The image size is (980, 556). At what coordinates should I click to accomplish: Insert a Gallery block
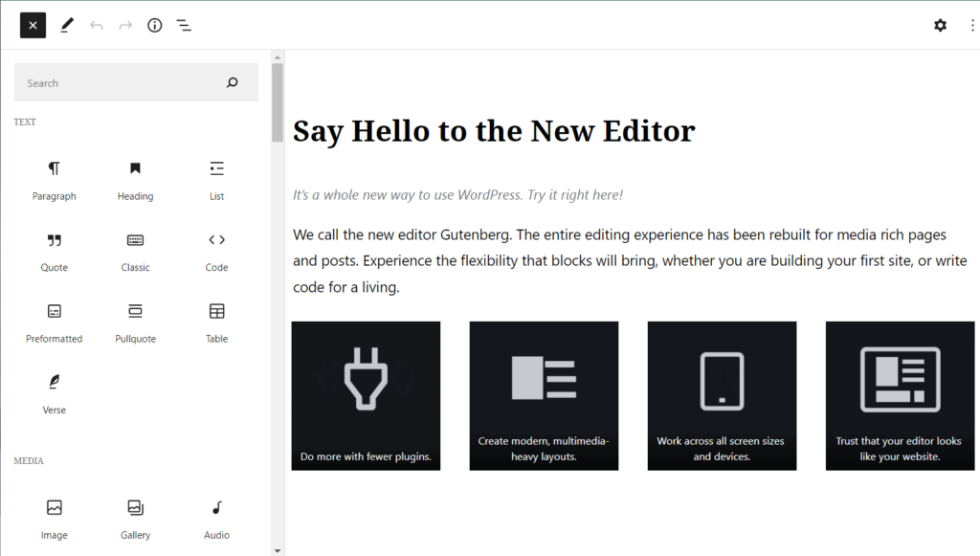point(136,520)
